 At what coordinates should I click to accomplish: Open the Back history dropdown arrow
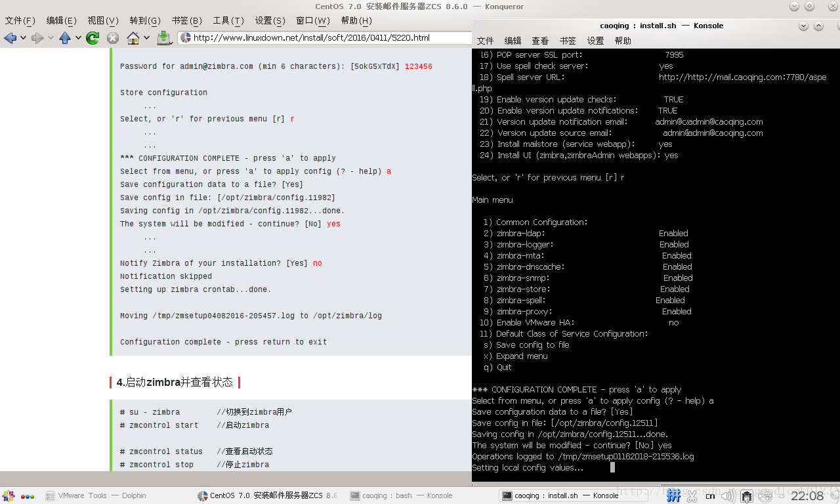click(24, 38)
